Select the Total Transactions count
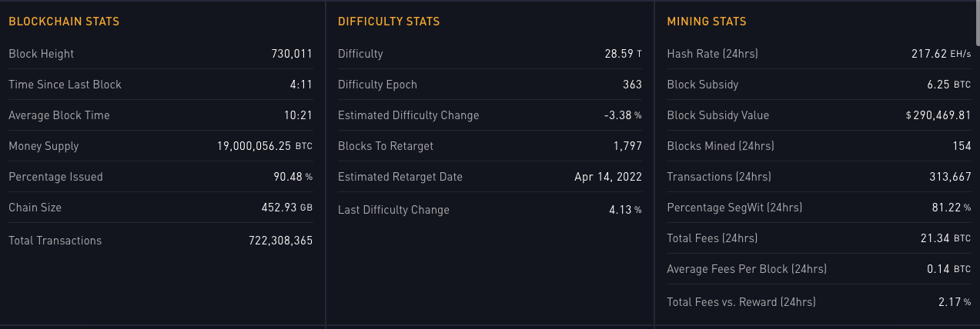The width and height of the screenshot is (980, 329). (x=280, y=241)
